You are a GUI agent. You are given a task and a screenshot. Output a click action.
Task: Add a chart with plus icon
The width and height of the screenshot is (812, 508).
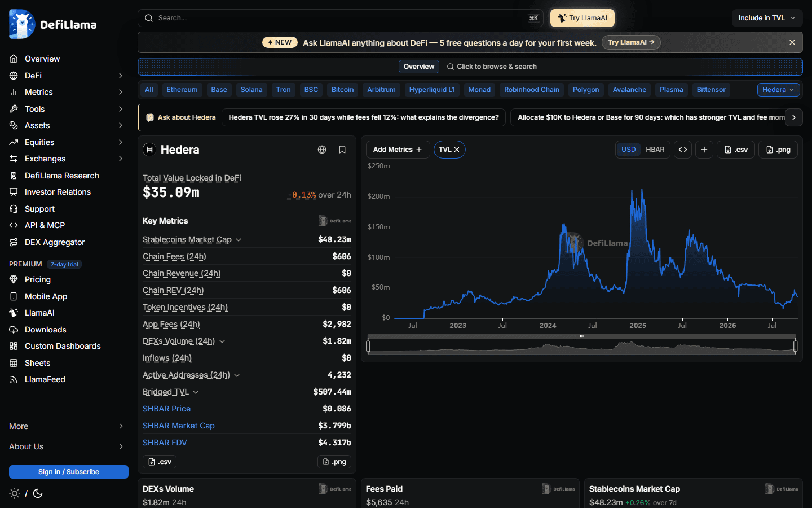click(x=704, y=150)
